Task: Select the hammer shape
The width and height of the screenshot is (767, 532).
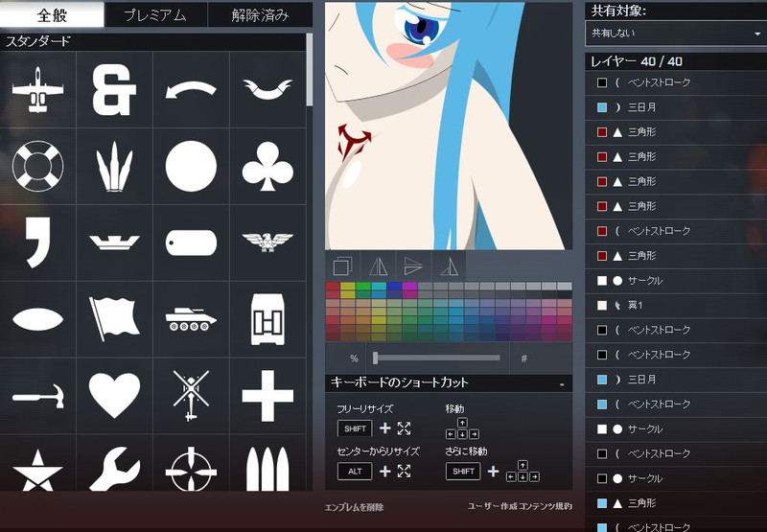Action: click(37, 396)
